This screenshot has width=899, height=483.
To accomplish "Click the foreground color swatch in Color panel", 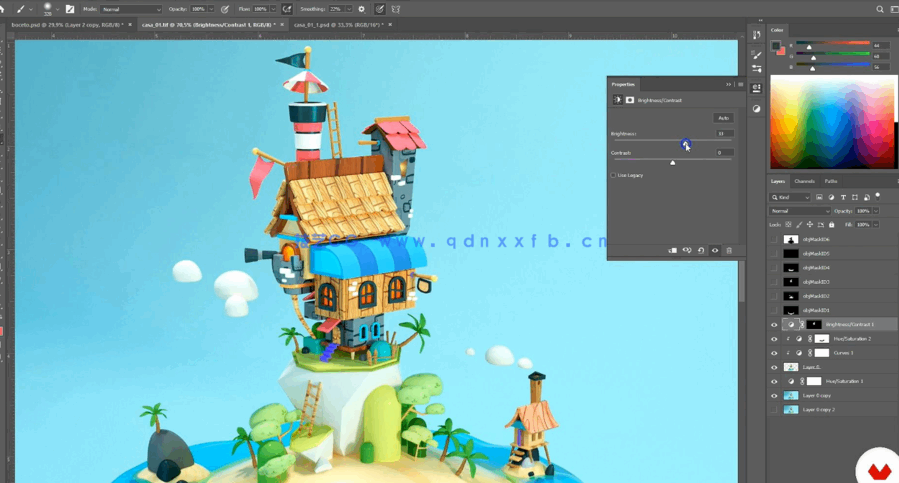I will (776, 46).
